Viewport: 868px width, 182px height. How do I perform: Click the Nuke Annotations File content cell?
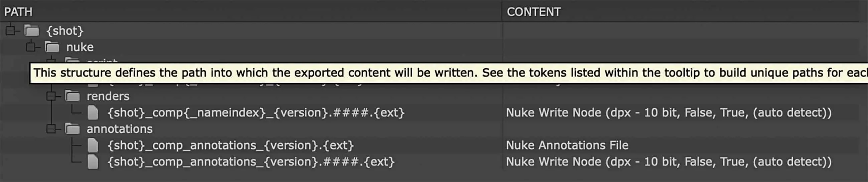[x=567, y=145]
